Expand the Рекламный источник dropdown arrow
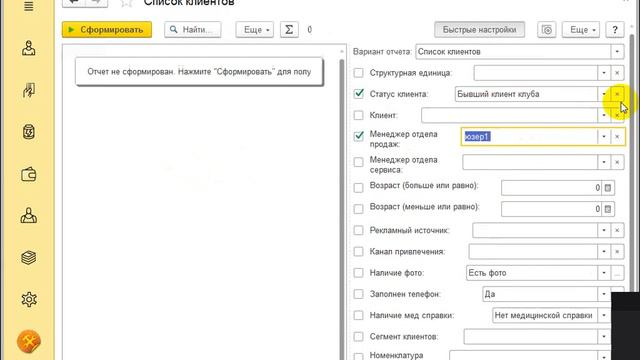Screen dimensions: 640x360 click(604, 231)
